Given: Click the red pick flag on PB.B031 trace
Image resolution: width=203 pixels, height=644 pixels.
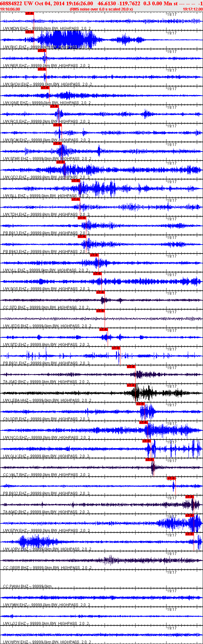Looking at the screenshot, I should 116,348.
